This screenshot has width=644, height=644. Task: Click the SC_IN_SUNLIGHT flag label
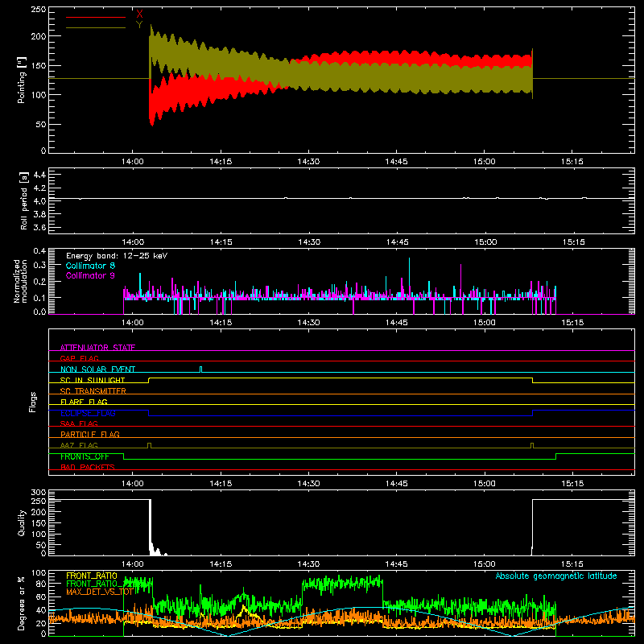(93, 380)
